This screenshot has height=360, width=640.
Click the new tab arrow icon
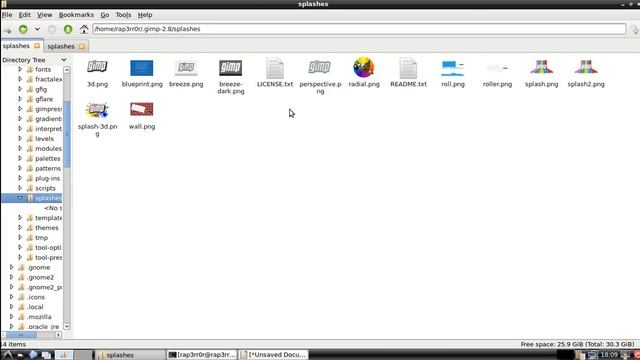tap(7, 29)
